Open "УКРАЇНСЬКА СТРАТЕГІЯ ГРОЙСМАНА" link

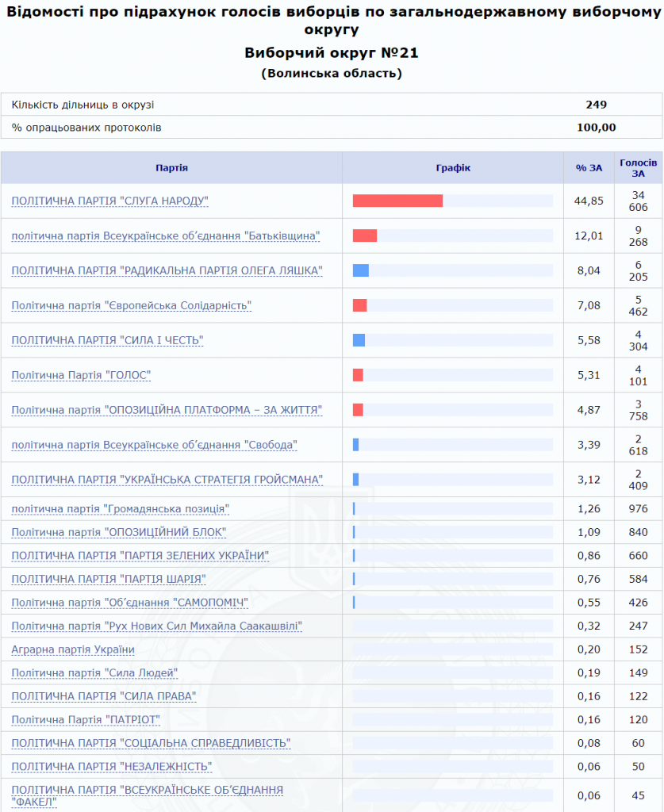pos(167,480)
